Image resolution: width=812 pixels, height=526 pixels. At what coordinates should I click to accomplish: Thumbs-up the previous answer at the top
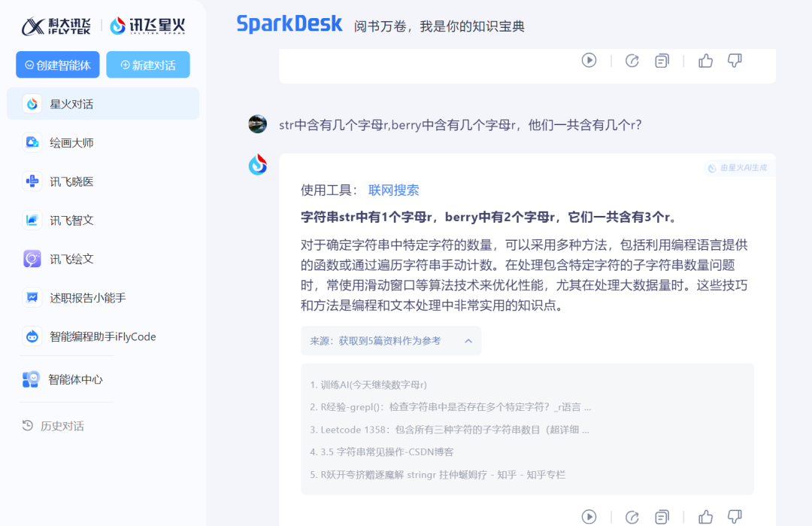[x=705, y=61]
